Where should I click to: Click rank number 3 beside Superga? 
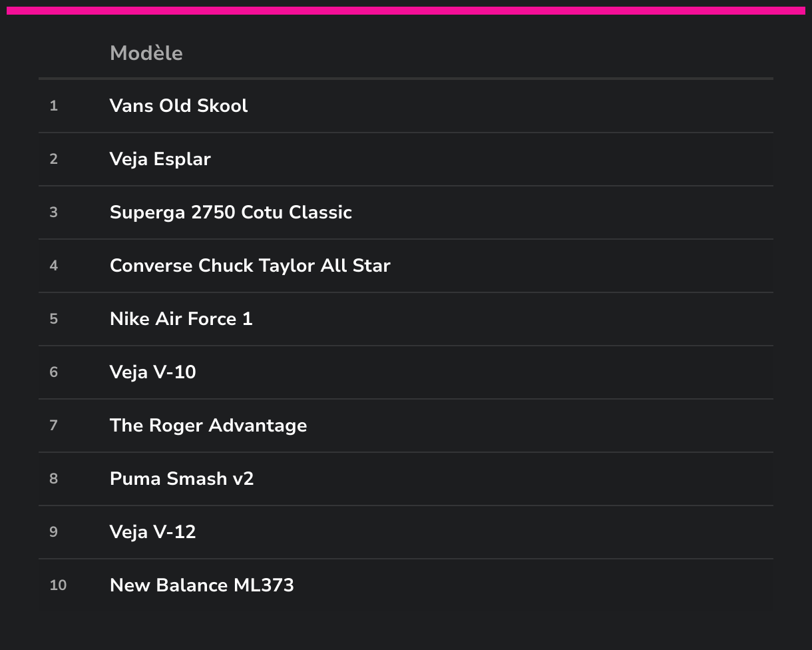54,212
